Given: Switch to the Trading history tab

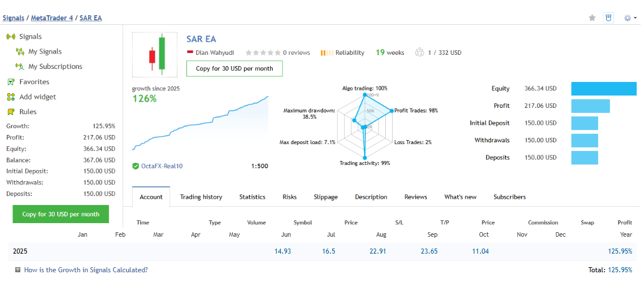Looking at the screenshot, I should point(201,197).
